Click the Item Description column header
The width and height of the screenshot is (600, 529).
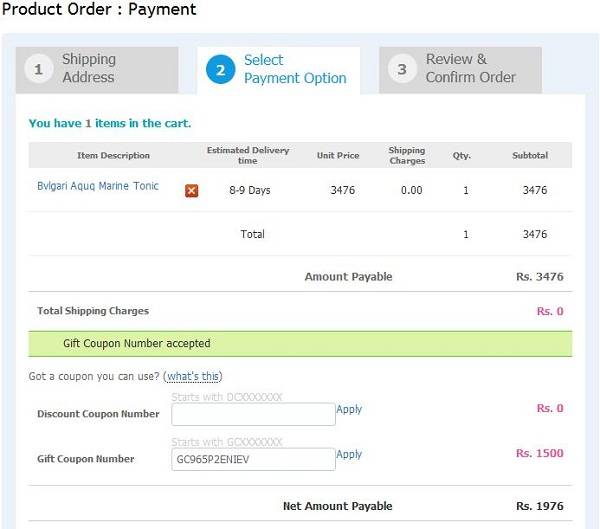(x=113, y=155)
